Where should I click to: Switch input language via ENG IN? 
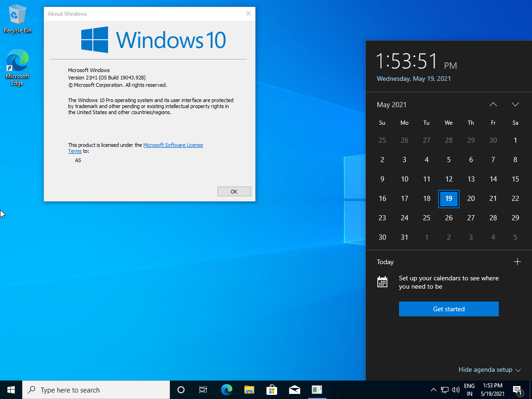pos(469,390)
